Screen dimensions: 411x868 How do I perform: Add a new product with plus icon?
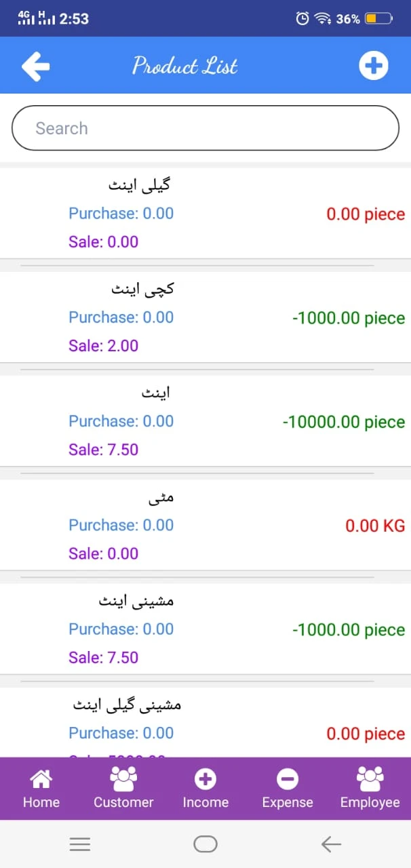click(373, 66)
